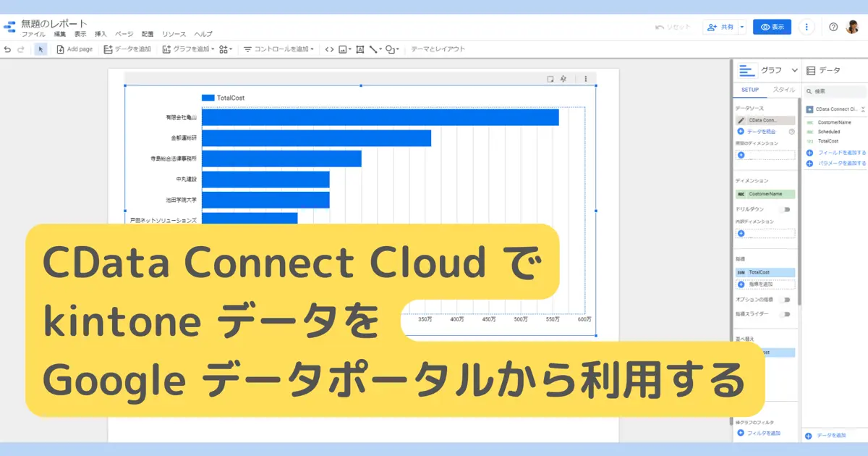The height and width of the screenshot is (456, 868).
Task: Click the blue 表示 view button
Action: (x=772, y=27)
